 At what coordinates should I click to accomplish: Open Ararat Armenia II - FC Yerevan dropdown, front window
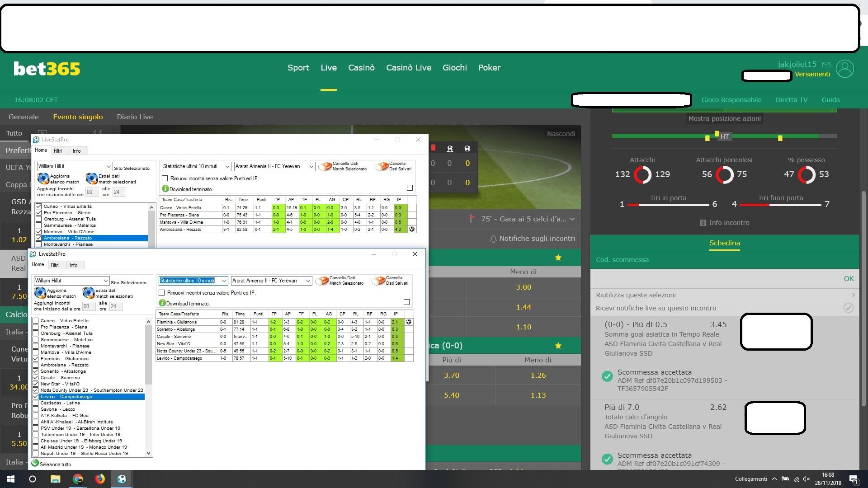[271, 281]
